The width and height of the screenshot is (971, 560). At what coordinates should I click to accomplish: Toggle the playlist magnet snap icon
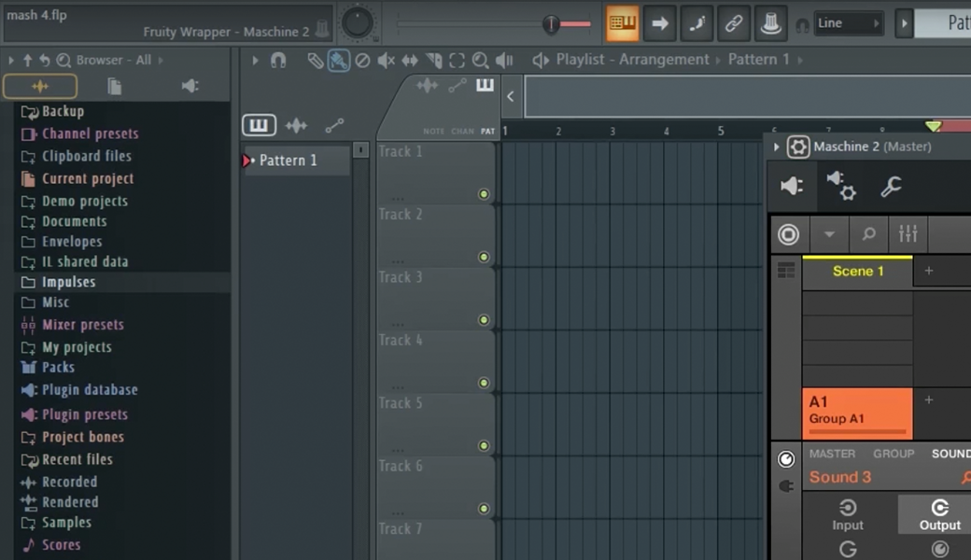(x=278, y=60)
